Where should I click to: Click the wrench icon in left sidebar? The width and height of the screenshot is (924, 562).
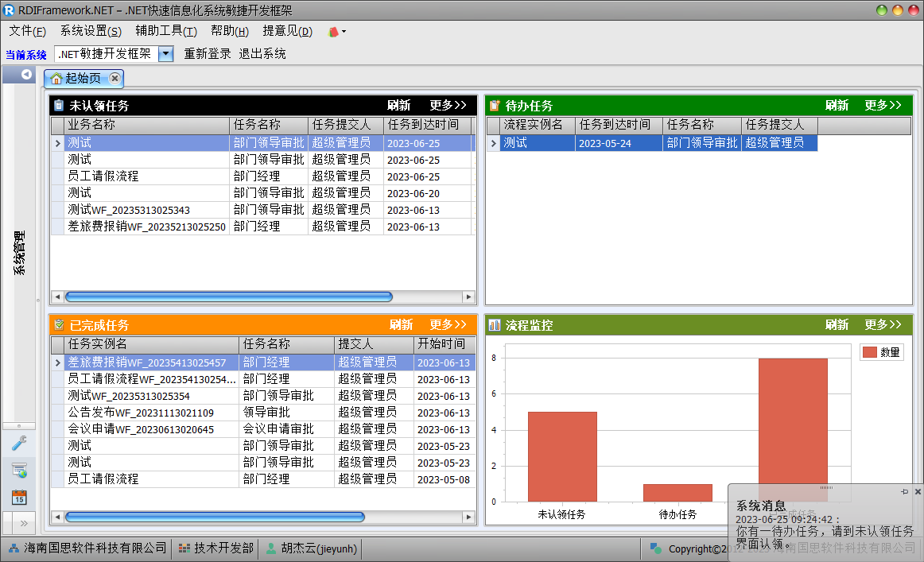click(19, 444)
